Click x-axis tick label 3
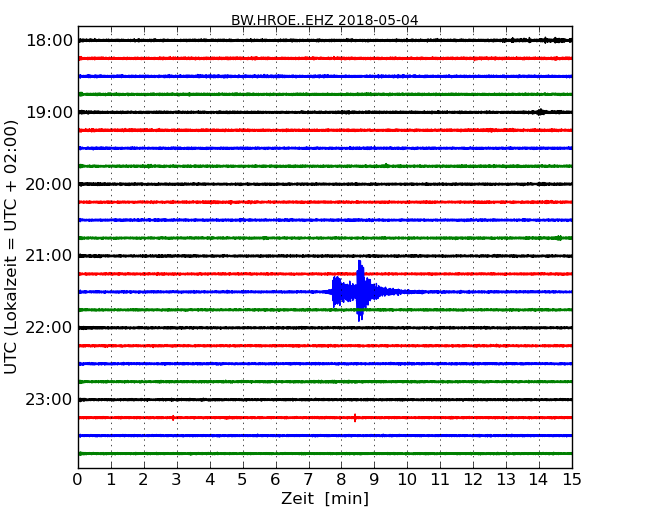Image resolution: width=650 pixels, height=520 pixels. (177, 480)
